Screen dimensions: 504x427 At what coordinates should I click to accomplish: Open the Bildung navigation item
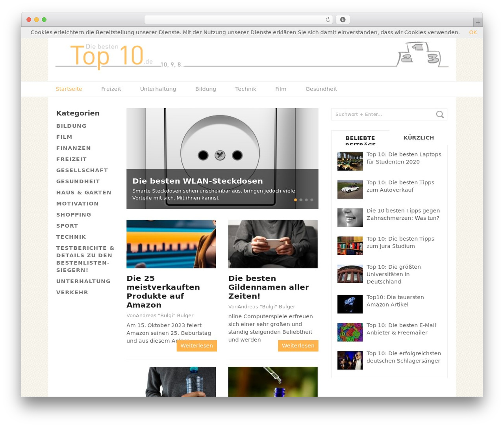point(206,89)
